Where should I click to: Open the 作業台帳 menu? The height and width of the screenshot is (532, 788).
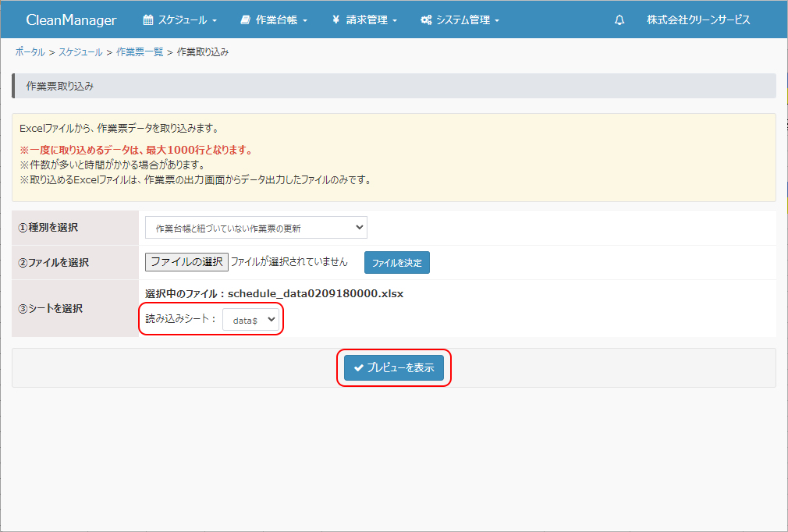[x=274, y=20]
